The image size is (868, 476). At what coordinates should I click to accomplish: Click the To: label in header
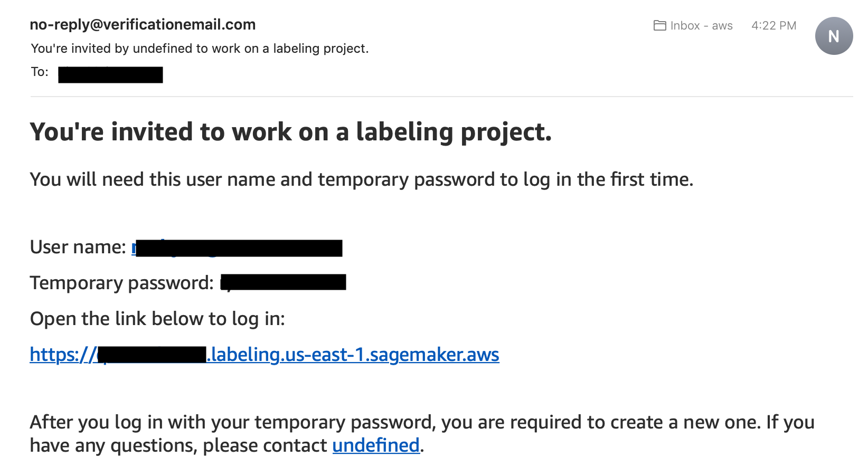[x=40, y=72]
